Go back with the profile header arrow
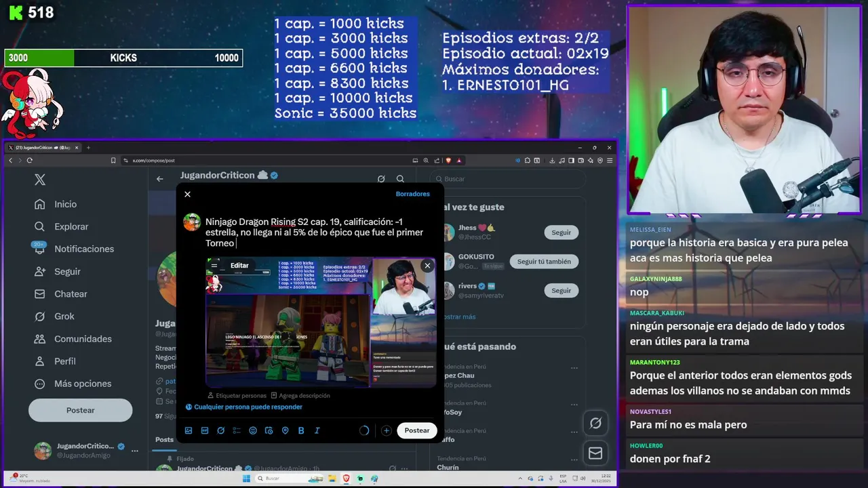This screenshot has height=488, width=868. [160, 179]
